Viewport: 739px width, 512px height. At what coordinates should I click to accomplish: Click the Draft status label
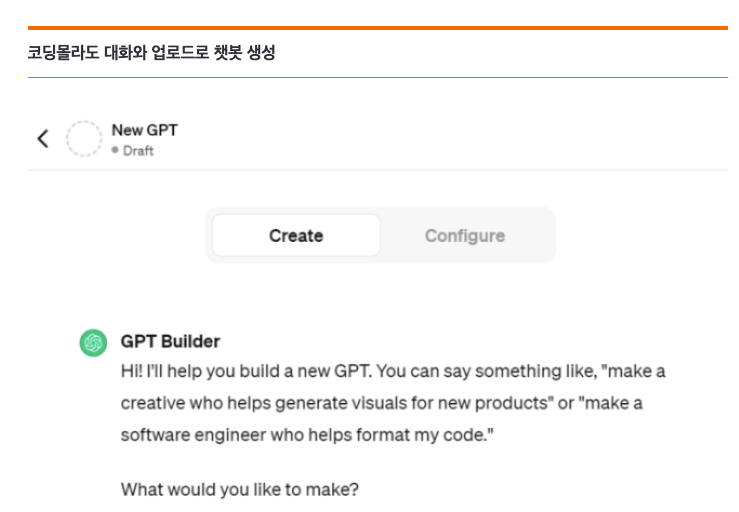[x=138, y=150]
